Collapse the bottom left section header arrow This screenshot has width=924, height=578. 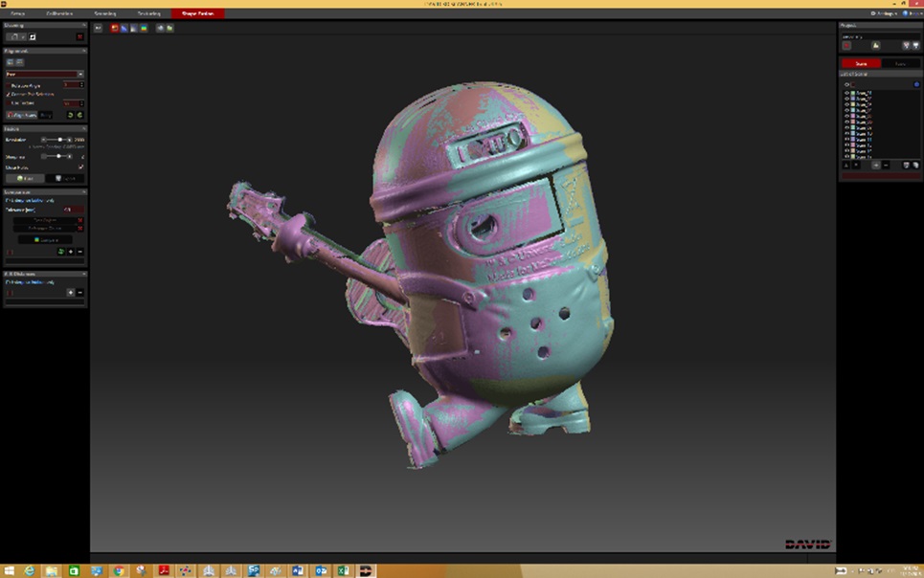(83, 274)
